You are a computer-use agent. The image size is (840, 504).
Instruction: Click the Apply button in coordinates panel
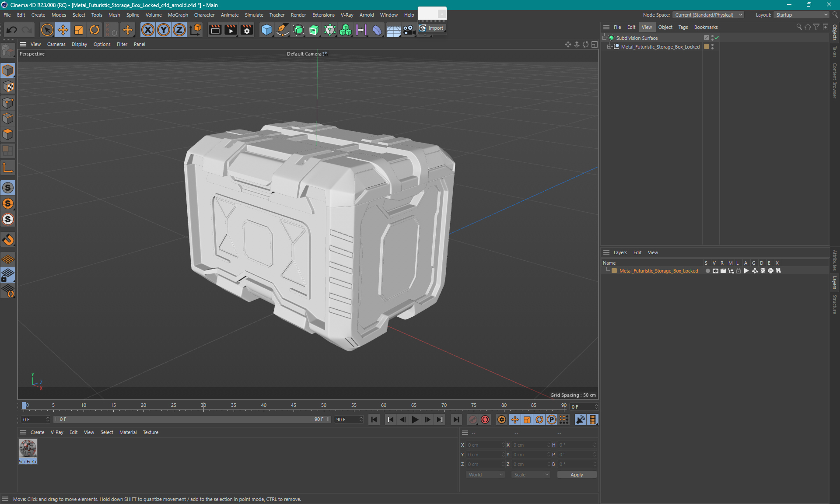tap(574, 474)
